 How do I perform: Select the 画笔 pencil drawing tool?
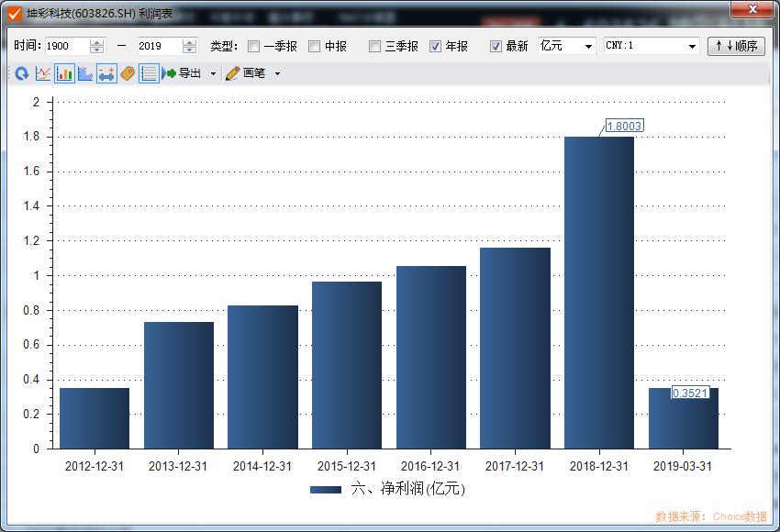(x=231, y=73)
